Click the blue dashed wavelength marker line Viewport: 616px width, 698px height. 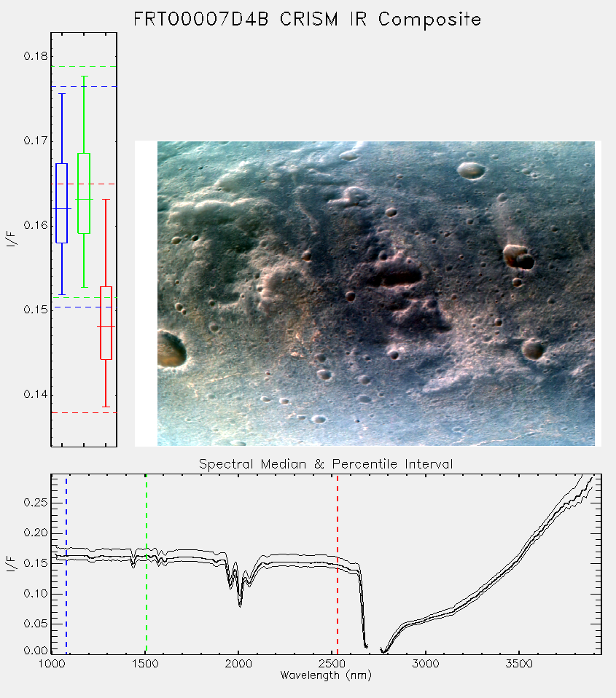[x=66, y=564]
